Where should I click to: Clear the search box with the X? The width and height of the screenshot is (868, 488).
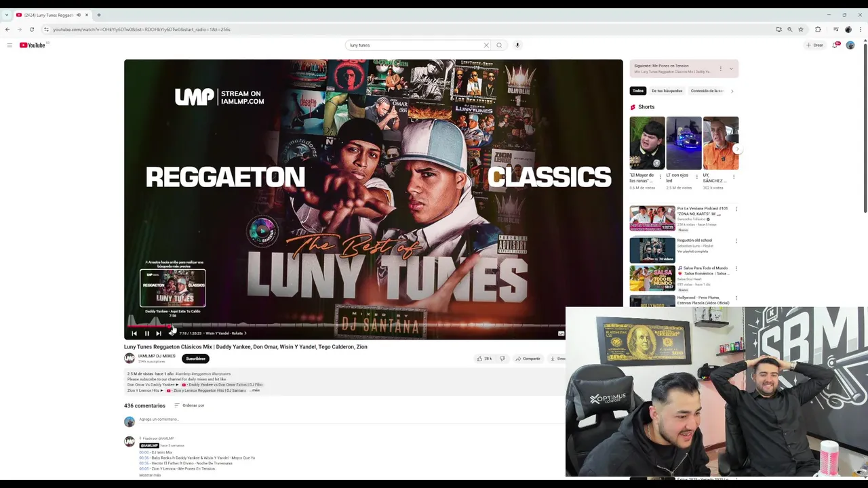point(486,45)
